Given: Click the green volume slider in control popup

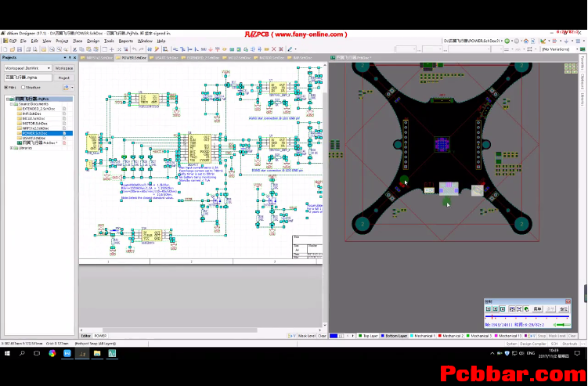Looking at the screenshot, I should coord(563,325).
